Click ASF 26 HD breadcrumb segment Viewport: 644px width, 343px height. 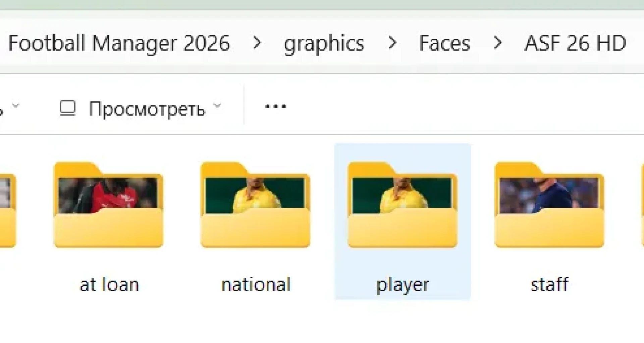(x=575, y=43)
